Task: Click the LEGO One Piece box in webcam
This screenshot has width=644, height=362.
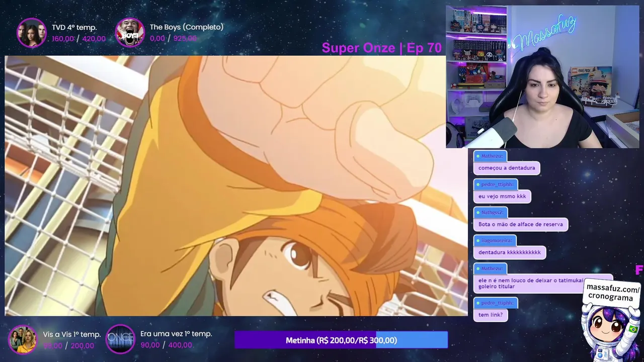Action: 591,85
